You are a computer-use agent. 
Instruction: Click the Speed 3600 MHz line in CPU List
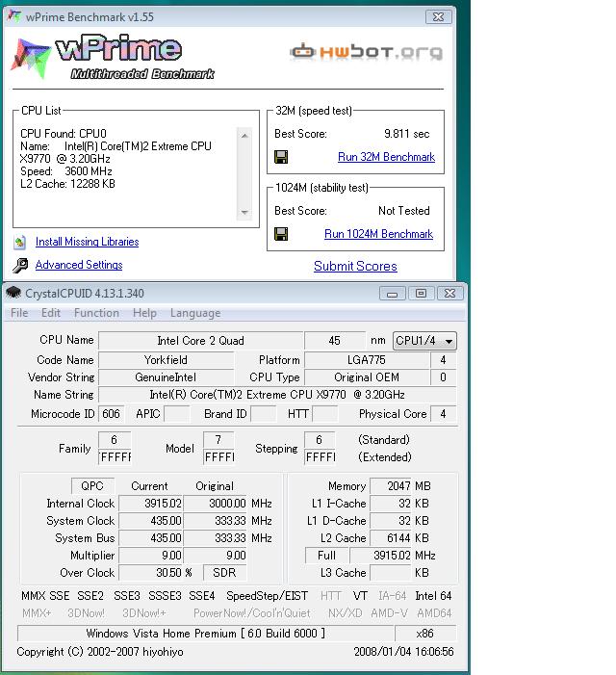tap(65, 171)
